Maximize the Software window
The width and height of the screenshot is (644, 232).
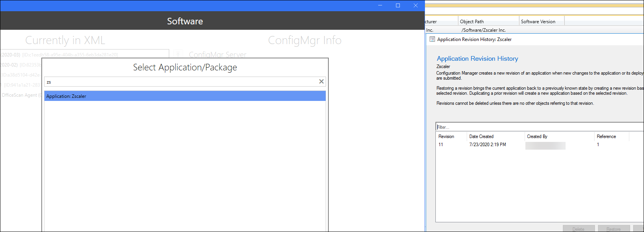tap(398, 5)
